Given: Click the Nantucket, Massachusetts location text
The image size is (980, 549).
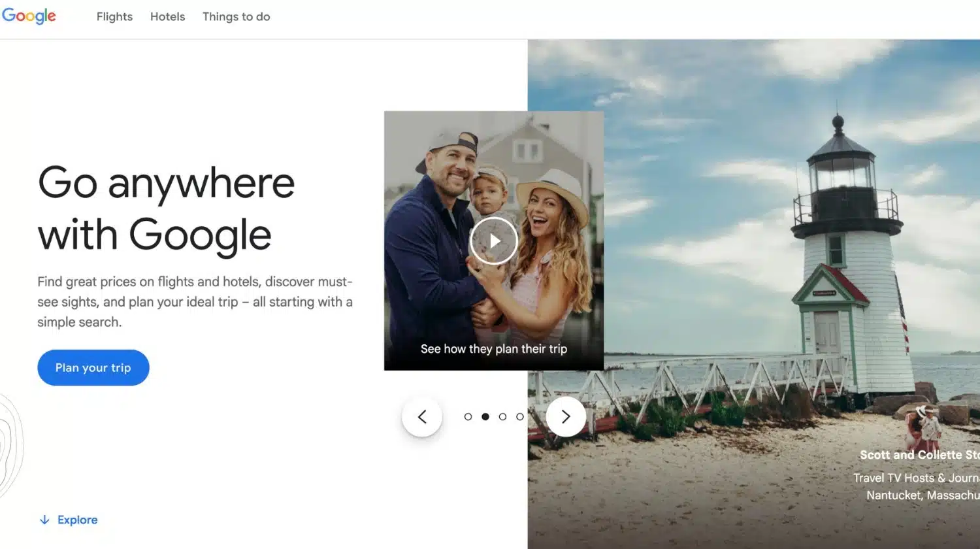Looking at the screenshot, I should pos(921,495).
